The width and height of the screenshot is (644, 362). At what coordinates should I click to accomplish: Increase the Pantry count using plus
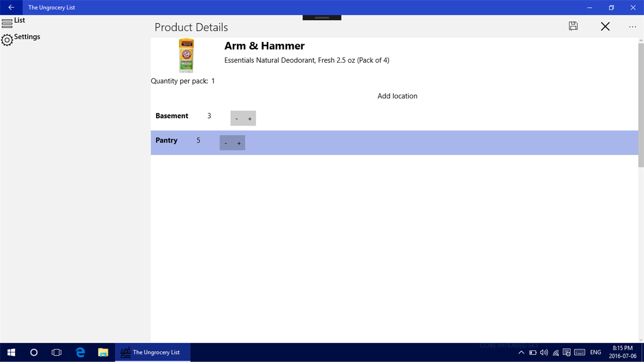point(239,143)
